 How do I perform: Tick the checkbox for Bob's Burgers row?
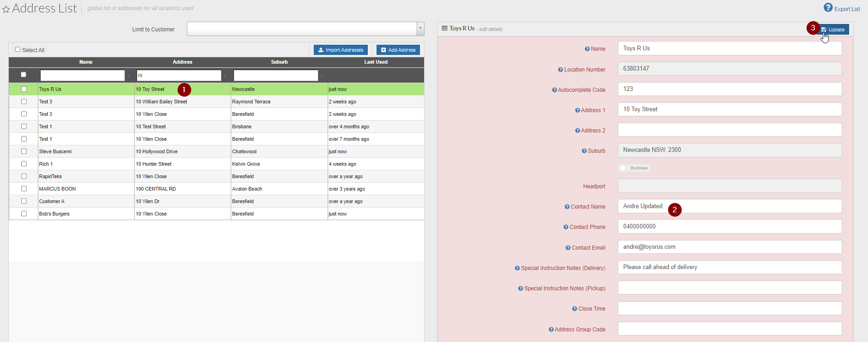[x=24, y=214]
